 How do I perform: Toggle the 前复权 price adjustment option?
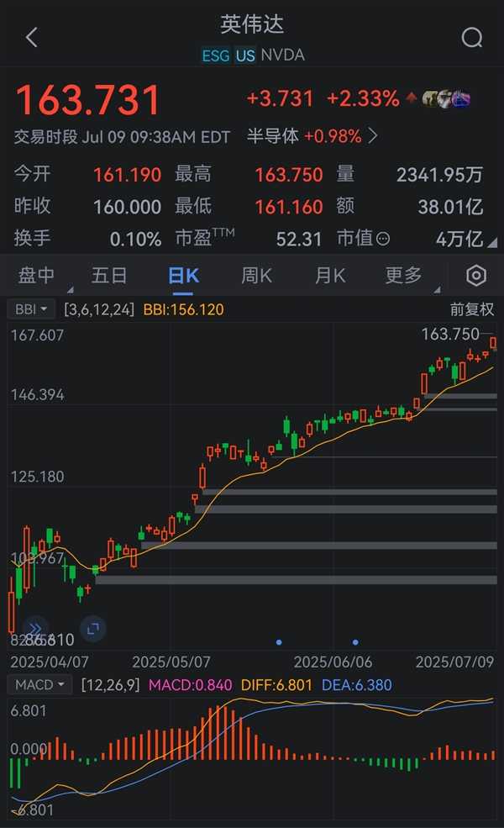coord(472,309)
